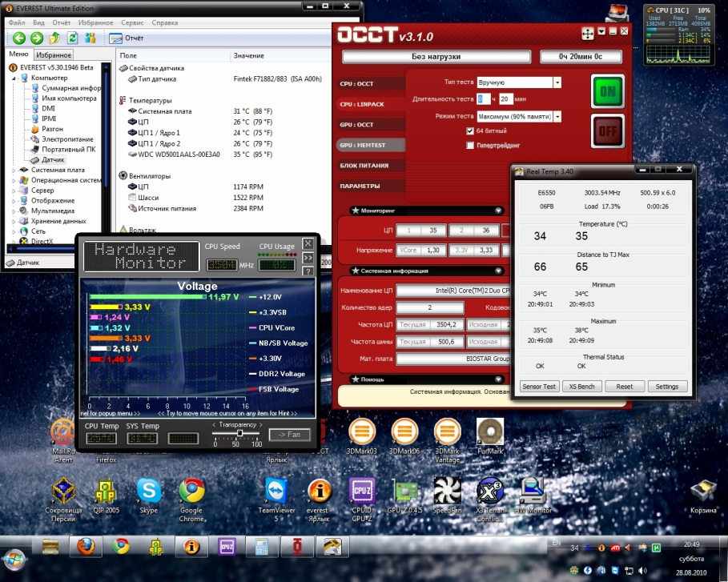Collapse the Мониторинг section in OCCT
The width and height of the screenshot is (728, 582).
[498, 211]
